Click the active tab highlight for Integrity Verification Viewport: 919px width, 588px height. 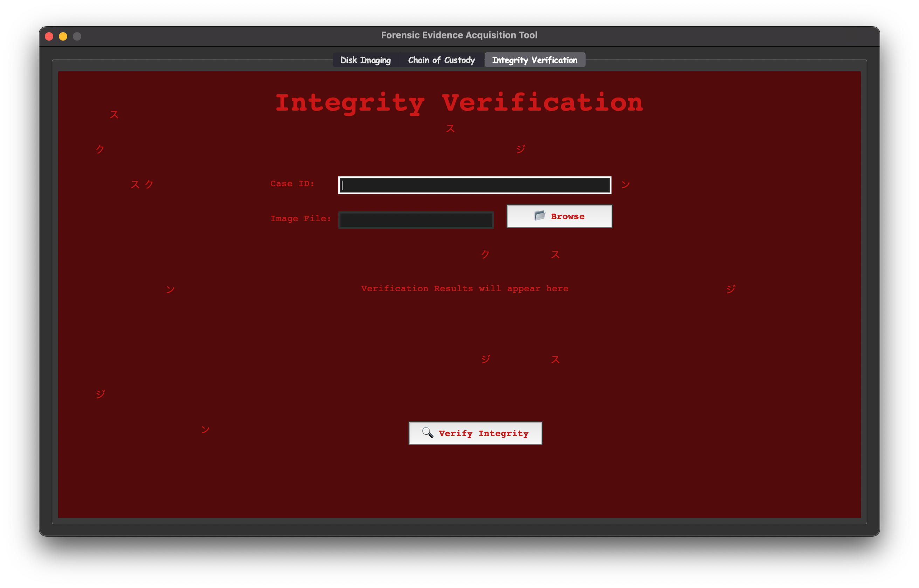[x=534, y=59]
